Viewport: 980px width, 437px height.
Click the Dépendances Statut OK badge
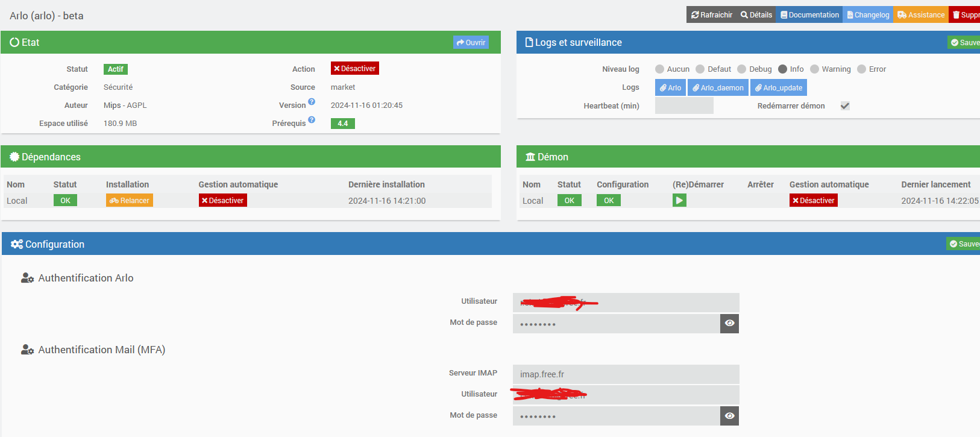(x=65, y=201)
